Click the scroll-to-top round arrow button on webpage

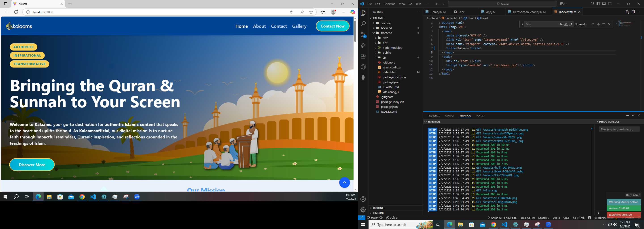pyautogui.click(x=345, y=182)
